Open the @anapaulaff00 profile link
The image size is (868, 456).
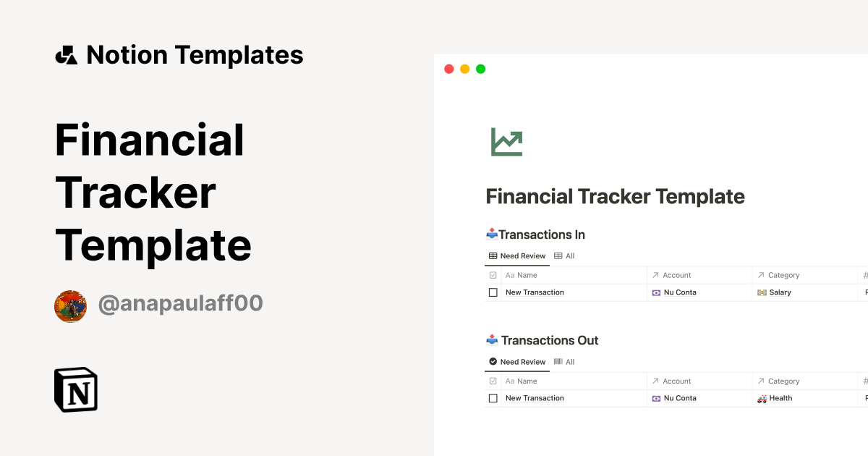click(180, 303)
